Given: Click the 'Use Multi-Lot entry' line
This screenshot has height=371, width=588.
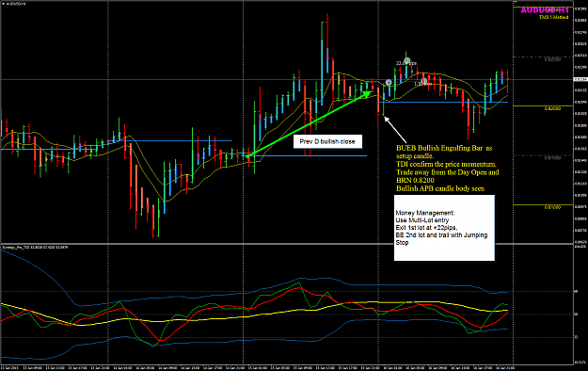Looking at the screenshot, I should tap(421, 220).
